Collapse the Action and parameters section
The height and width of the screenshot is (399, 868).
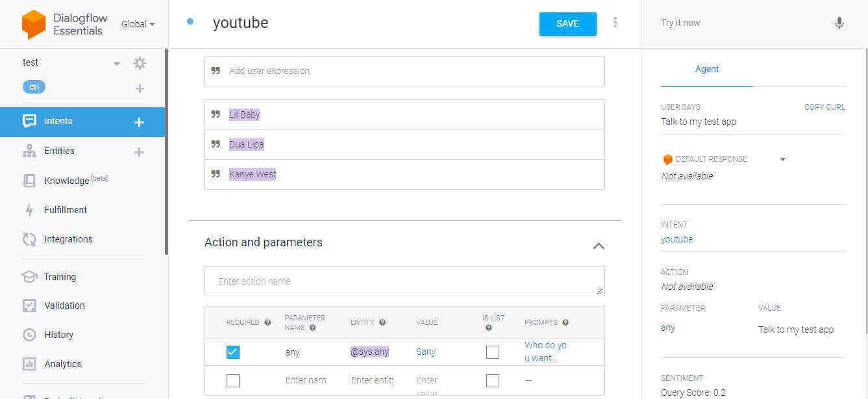click(x=599, y=246)
